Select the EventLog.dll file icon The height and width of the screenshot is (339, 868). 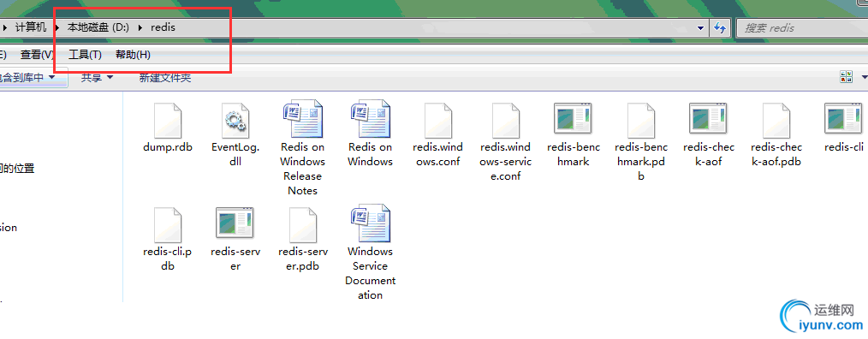(235, 120)
